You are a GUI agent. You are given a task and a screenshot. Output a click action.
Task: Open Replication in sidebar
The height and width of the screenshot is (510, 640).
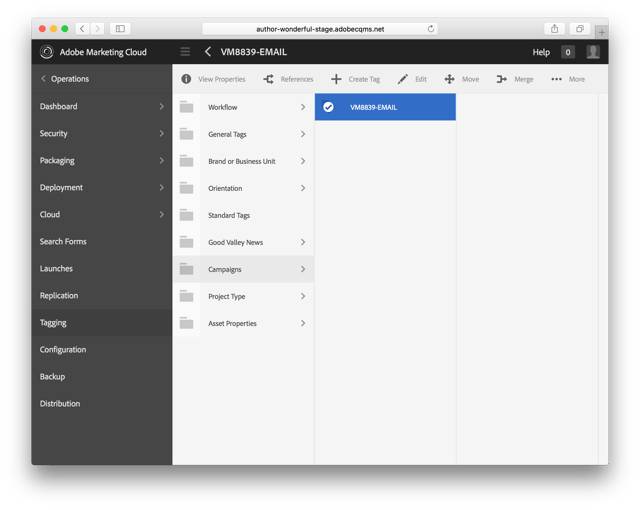(102, 295)
